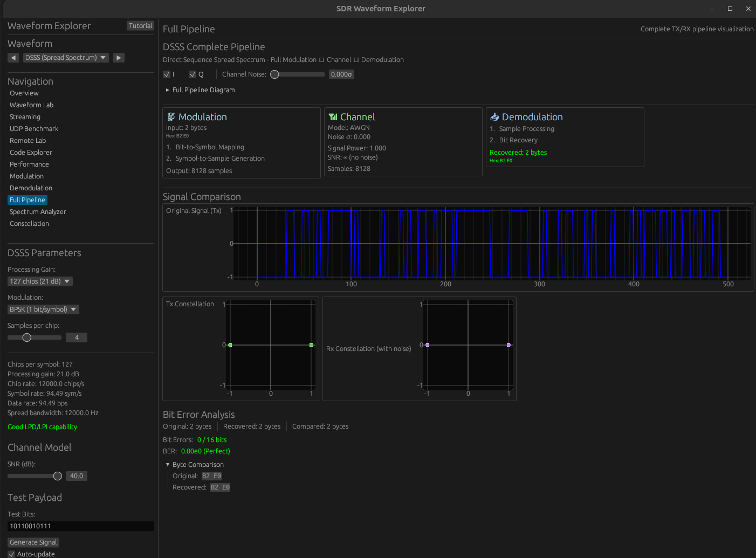Click the Tutorial button
This screenshot has width=756, height=558.
(x=140, y=26)
